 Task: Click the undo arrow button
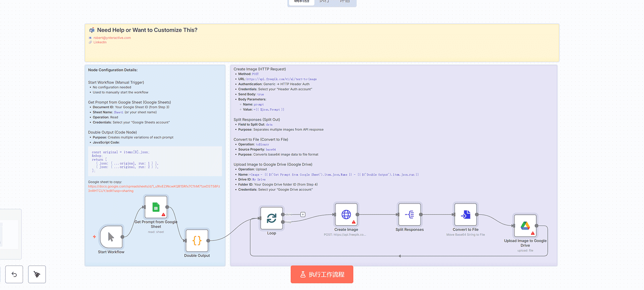tap(14, 274)
